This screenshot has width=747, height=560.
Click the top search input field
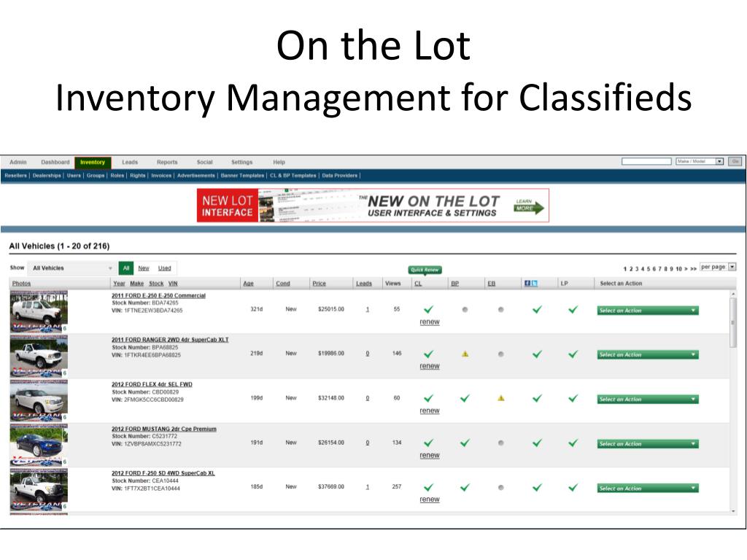[x=646, y=161]
